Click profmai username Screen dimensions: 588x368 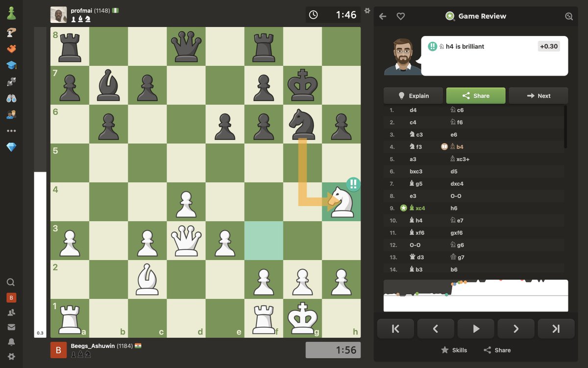pos(82,10)
